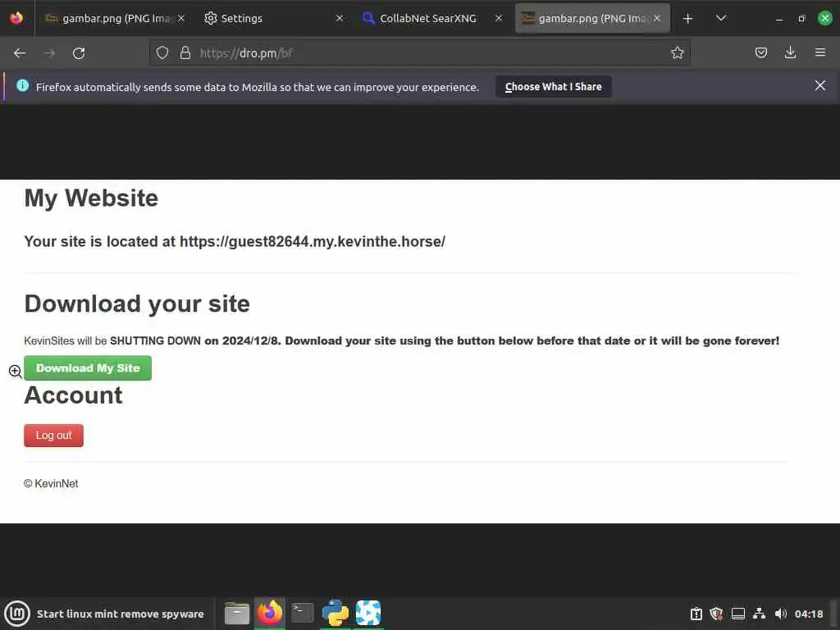Screen dimensions: 840x630
Task: Open the Downloads panel
Action: point(790,52)
